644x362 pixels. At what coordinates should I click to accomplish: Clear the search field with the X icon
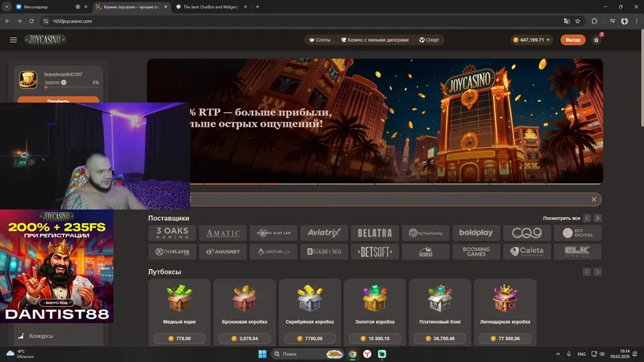pos(594,200)
